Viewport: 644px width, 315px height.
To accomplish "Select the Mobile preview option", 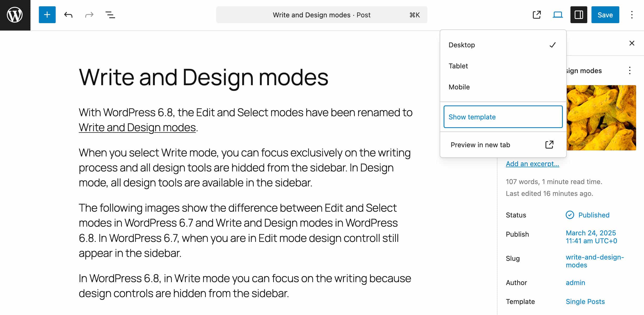I will click(x=459, y=87).
